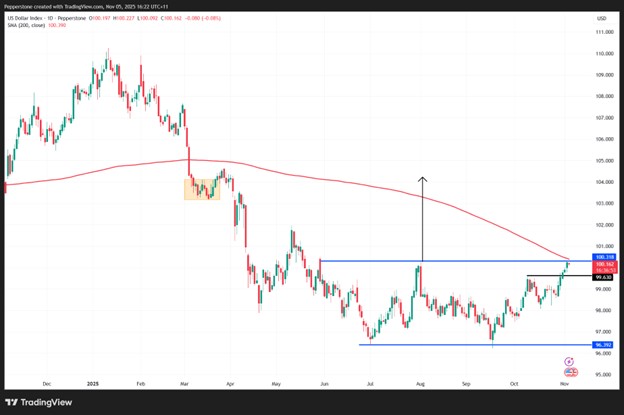
Task: Click the Nov label on time axis
Action: pyautogui.click(x=563, y=383)
